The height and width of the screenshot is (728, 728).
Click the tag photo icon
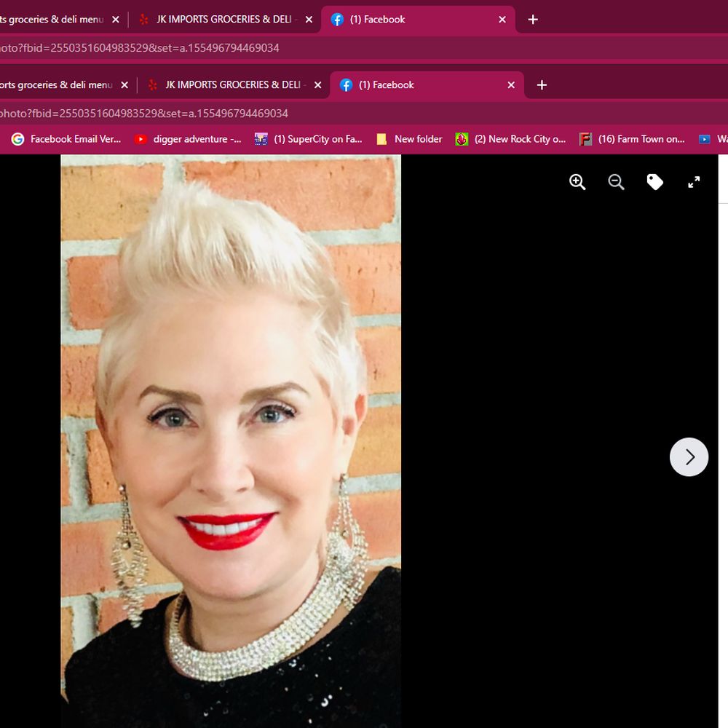tap(655, 182)
